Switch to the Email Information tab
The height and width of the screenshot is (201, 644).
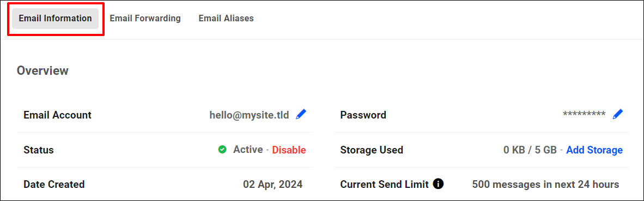tap(55, 19)
